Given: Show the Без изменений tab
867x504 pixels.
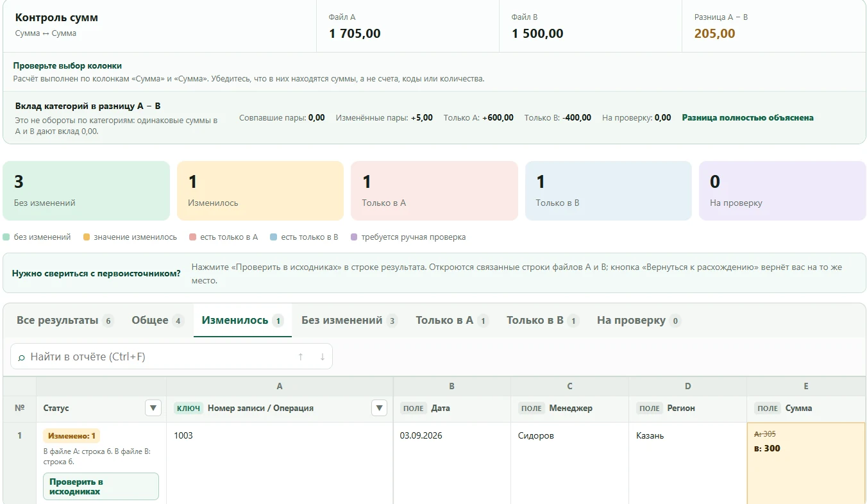Looking at the screenshot, I should click(349, 320).
